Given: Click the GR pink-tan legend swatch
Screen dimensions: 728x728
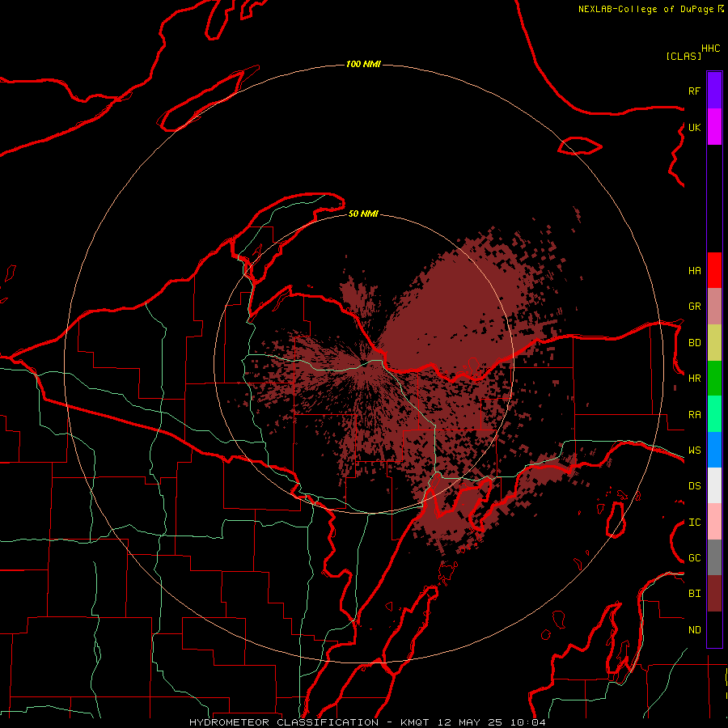Looking at the screenshot, I should [714, 307].
